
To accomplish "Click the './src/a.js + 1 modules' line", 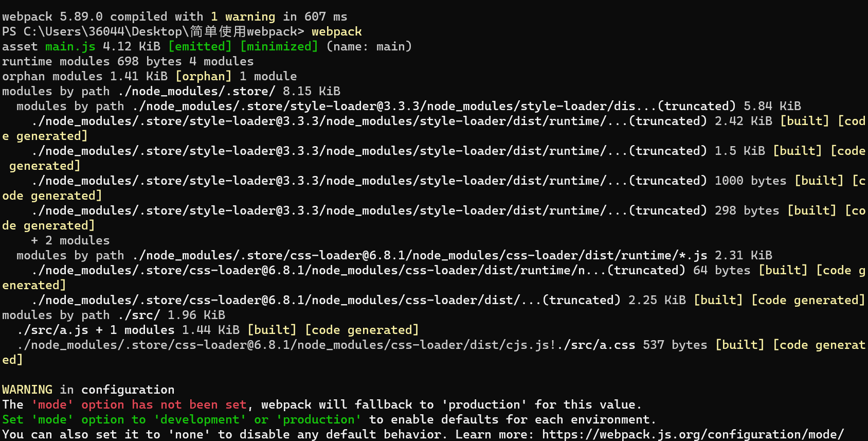I will point(218,330).
